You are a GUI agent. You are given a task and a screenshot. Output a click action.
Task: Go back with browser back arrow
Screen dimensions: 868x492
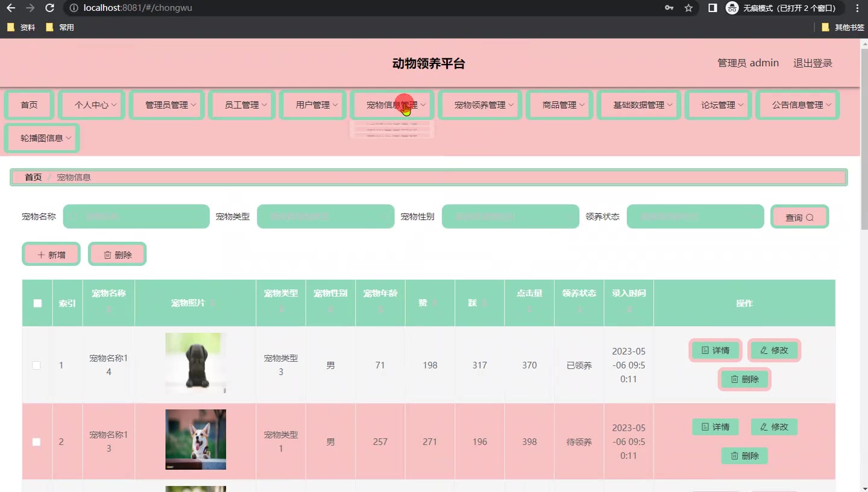click(10, 8)
